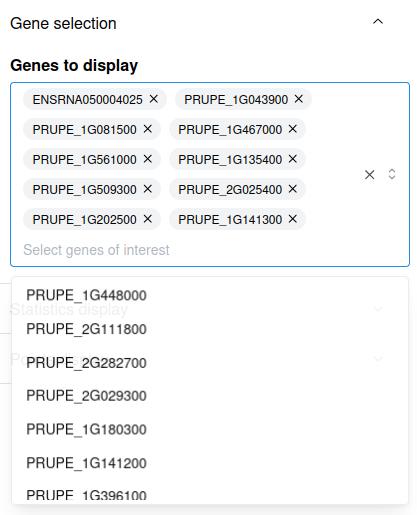Toggle the gene dropdown list arrows
The image size is (417, 515).
[x=392, y=174]
